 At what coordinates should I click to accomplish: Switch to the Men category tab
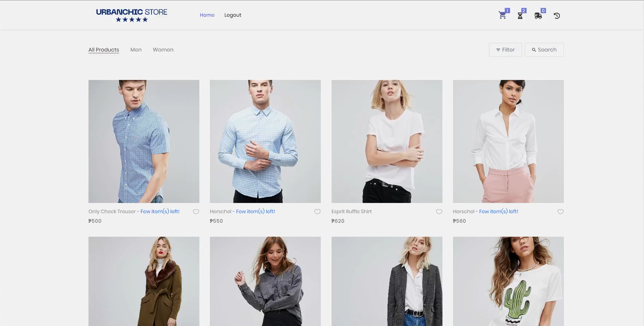[x=136, y=49]
